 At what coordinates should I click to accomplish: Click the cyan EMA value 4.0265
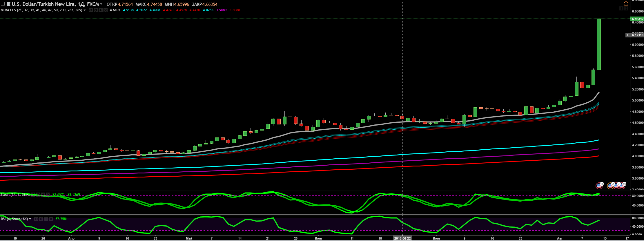click(208, 10)
